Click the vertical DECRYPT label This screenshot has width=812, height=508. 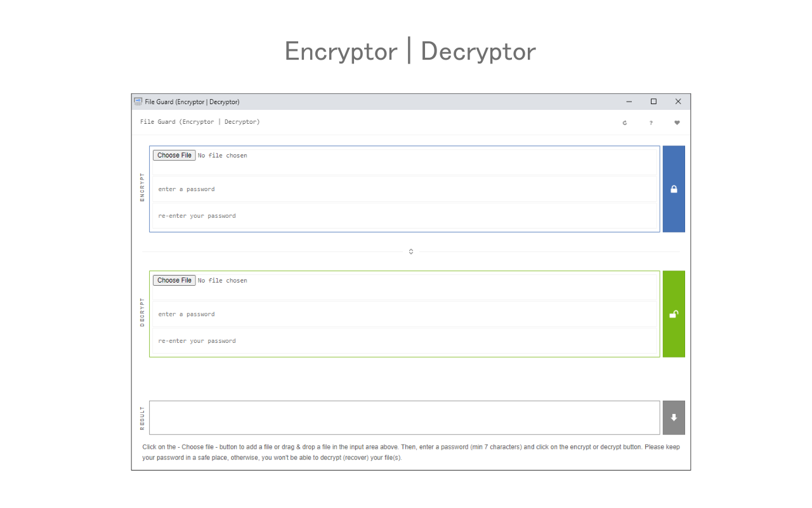(142, 312)
